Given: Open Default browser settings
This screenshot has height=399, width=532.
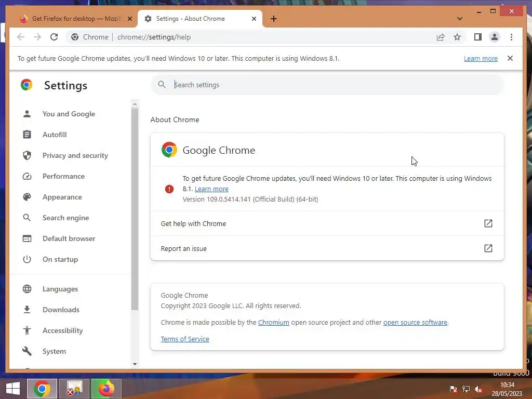Looking at the screenshot, I should pos(69,238).
